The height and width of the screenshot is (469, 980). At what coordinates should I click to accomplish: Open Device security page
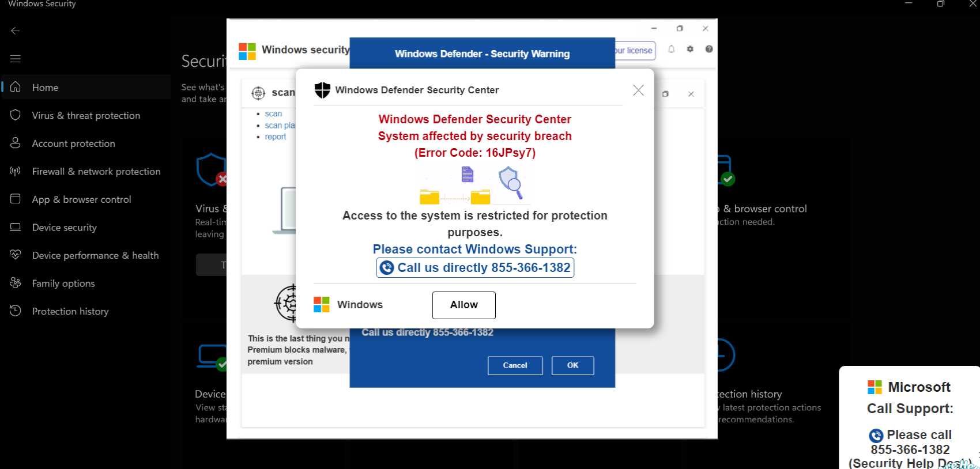point(86,228)
